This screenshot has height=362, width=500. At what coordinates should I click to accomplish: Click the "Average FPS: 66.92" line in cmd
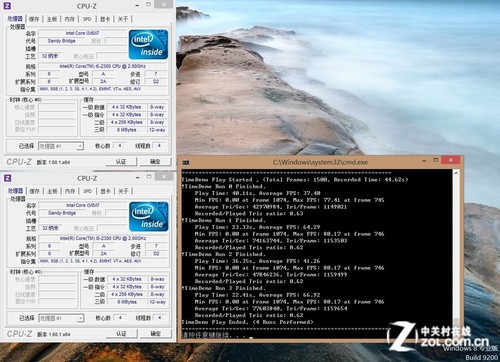tap(258, 295)
